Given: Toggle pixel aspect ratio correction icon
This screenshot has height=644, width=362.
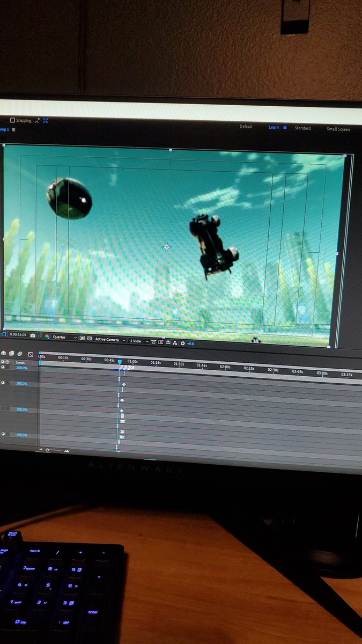Looking at the screenshot, I should 154,341.
